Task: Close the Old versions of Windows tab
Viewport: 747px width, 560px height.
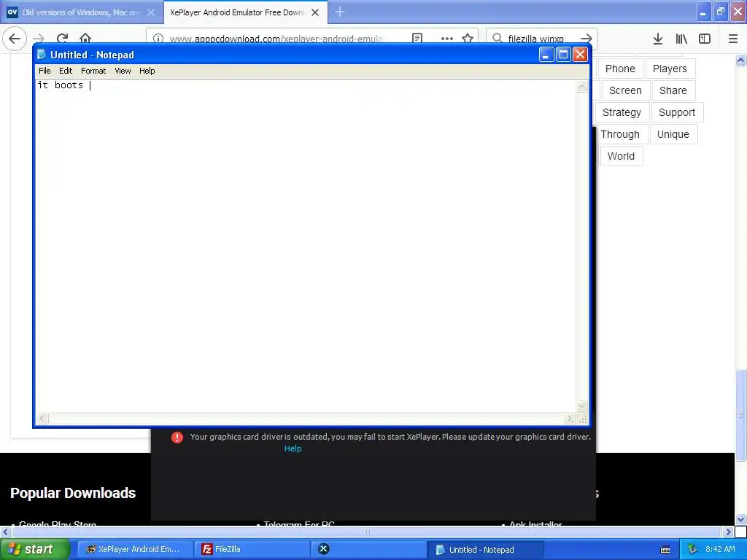Action: (150, 12)
